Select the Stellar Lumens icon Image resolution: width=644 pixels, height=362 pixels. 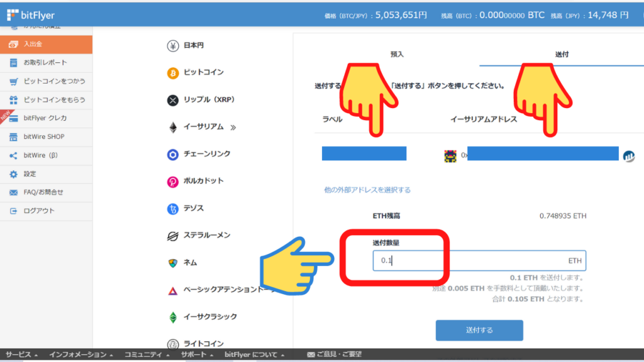tap(173, 236)
